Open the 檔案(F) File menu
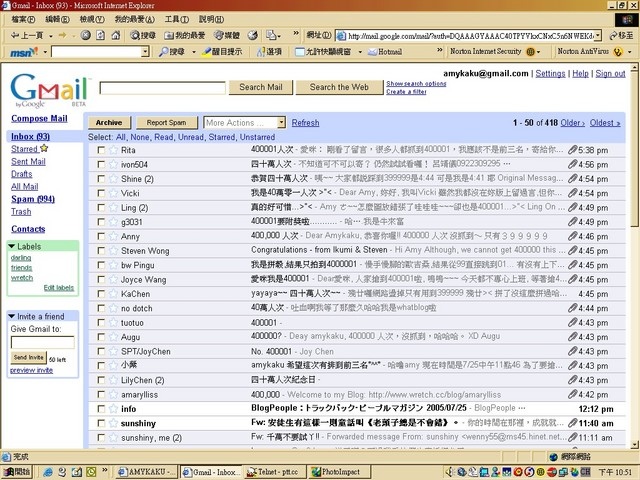The height and width of the screenshot is (480, 640). pyautogui.click(x=23, y=19)
